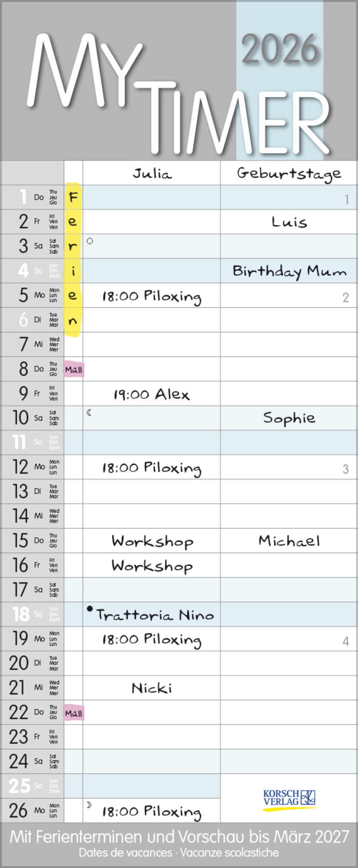
Task: Open the 19:00 Alex entry
Action: pyautogui.click(x=152, y=394)
